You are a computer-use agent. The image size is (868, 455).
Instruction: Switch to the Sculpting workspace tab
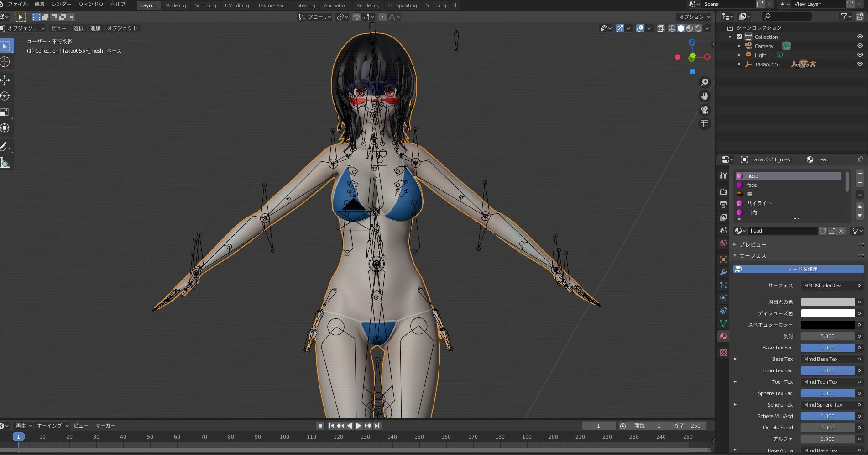tap(205, 5)
